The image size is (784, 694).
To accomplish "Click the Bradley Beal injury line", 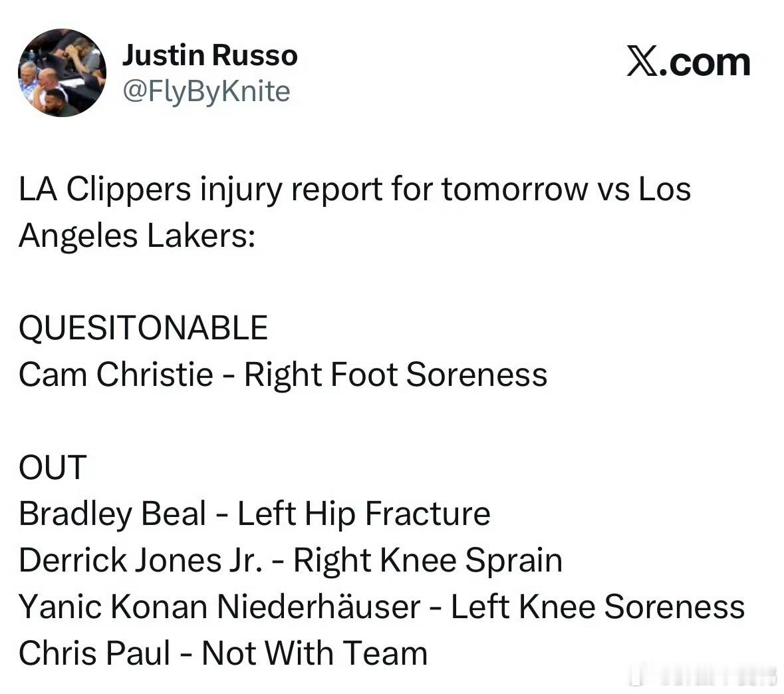I will pyautogui.click(x=255, y=514).
